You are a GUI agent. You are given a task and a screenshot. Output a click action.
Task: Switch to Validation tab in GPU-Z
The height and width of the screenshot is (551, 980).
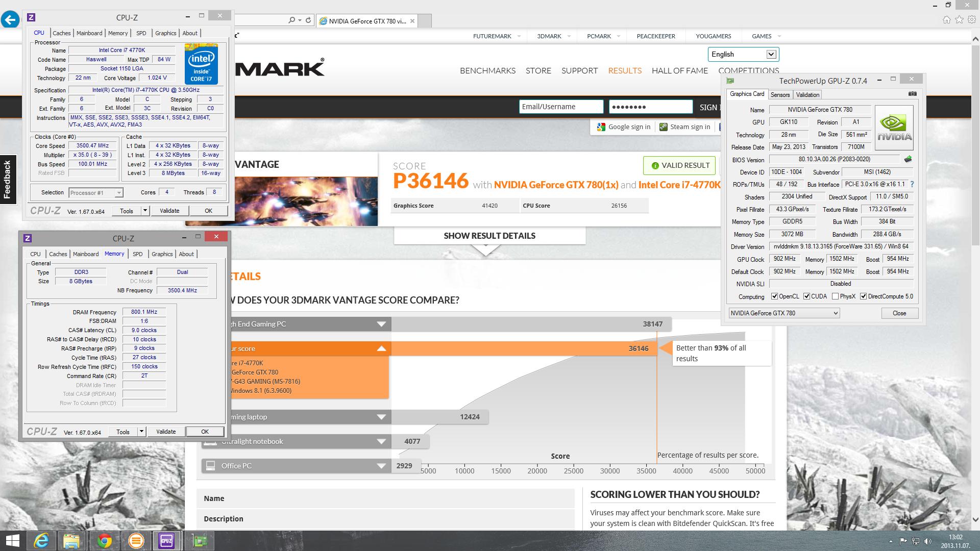coord(807,95)
